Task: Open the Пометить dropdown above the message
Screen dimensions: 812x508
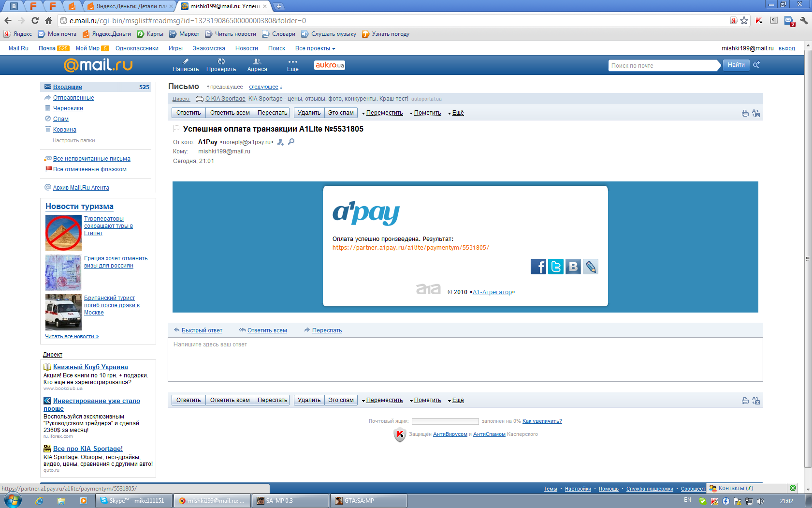Action: pyautogui.click(x=425, y=113)
